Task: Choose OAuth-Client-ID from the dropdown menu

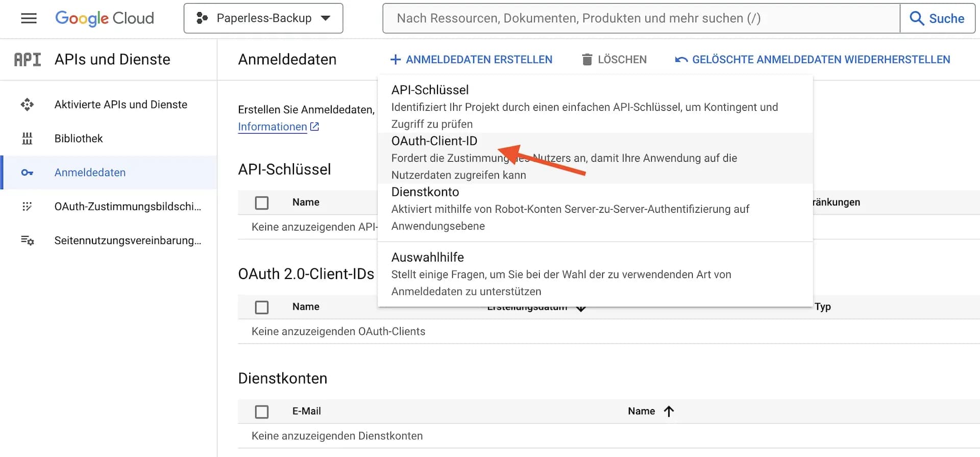Action: coord(595,158)
